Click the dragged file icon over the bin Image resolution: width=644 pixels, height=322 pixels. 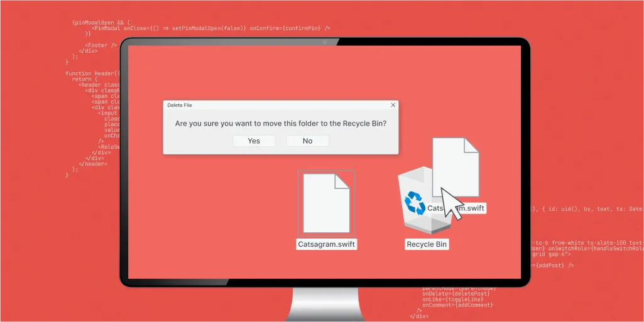click(x=456, y=167)
